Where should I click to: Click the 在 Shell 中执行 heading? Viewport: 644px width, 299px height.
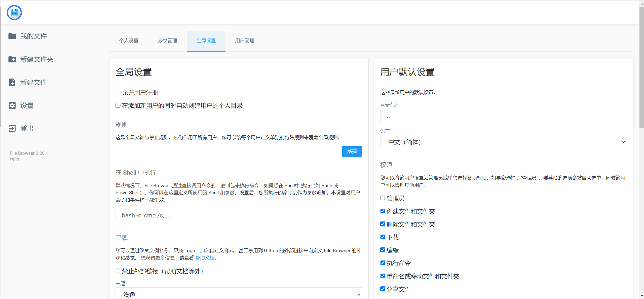136,173
